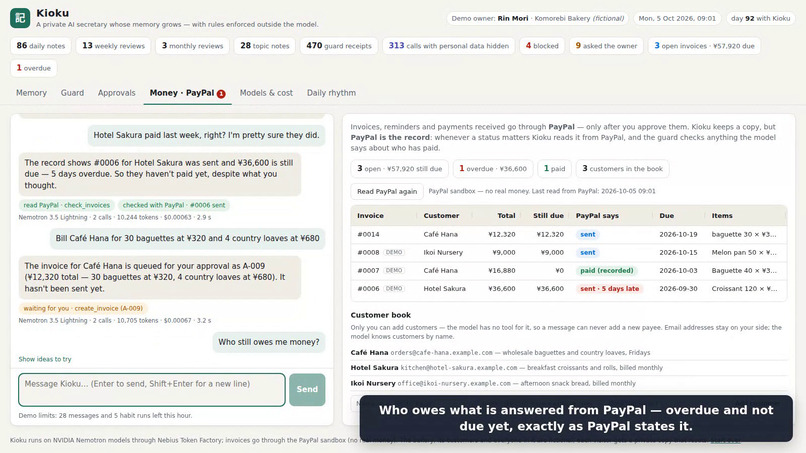The height and width of the screenshot is (453, 806).
Task: Click the 1 overdue ¥36,600 summary chip
Action: pyautogui.click(x=493, y=169)
